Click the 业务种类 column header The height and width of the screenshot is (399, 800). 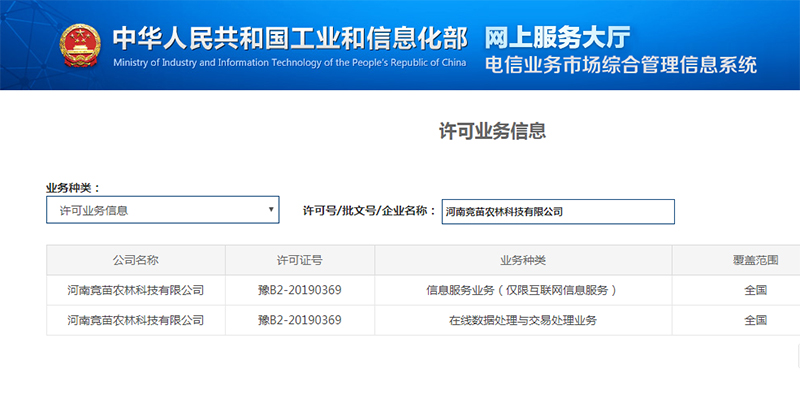(523, 260)
